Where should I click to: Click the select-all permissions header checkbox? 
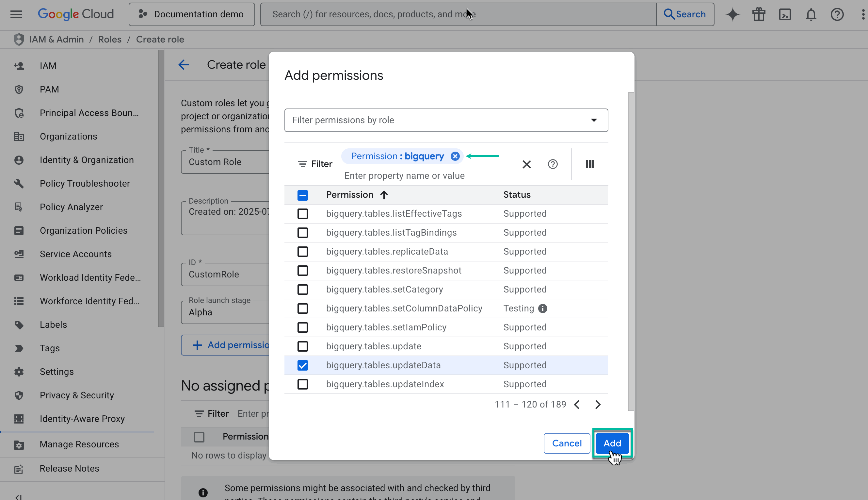302,195
